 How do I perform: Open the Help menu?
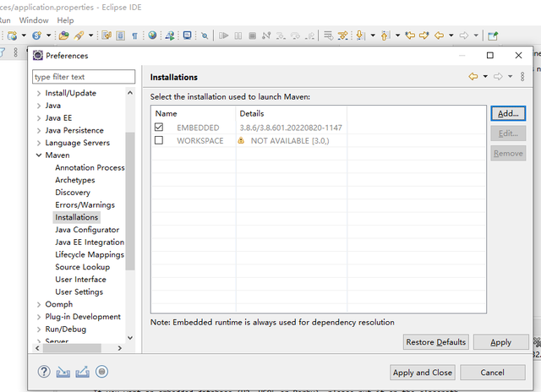pos(65,20)
